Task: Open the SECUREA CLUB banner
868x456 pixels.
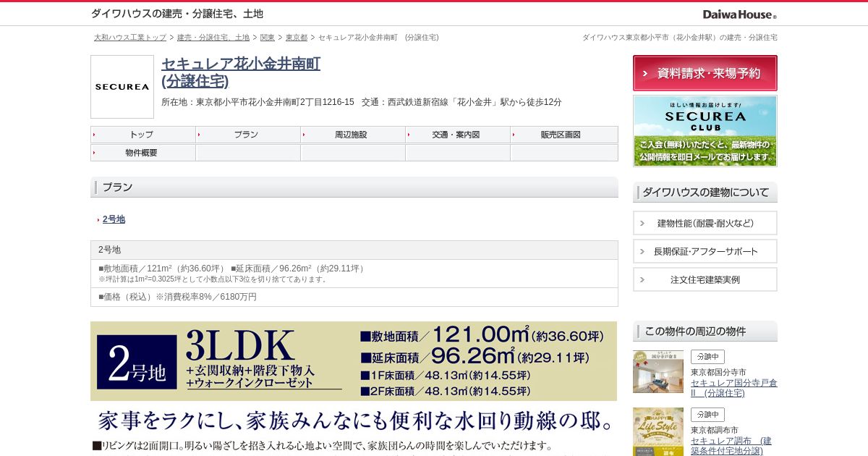Action: (x=705, y=131)
